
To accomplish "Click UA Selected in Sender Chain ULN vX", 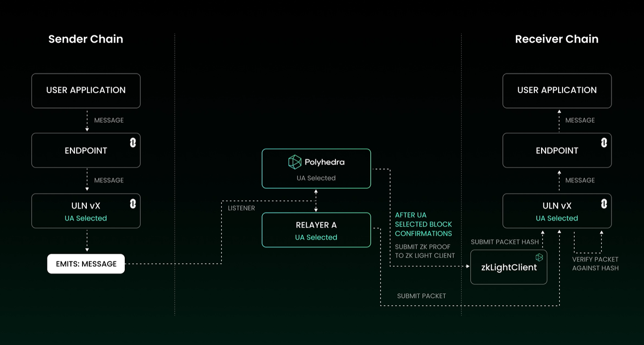I will click(86, 218).
